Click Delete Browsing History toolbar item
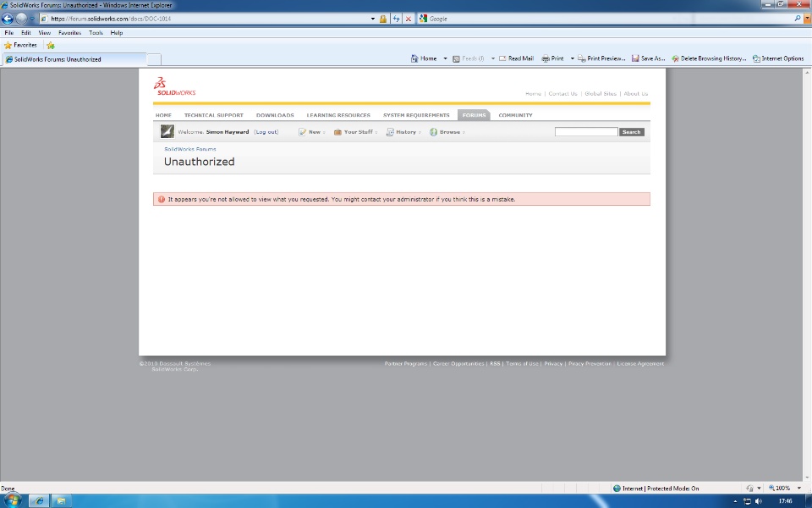812x508 pixels. click(709, 58)
